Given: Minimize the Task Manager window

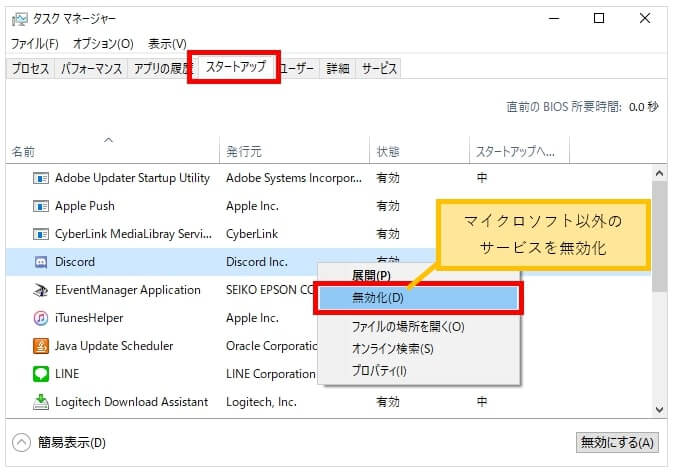Looking at the screenshot, I should point(554,18).
